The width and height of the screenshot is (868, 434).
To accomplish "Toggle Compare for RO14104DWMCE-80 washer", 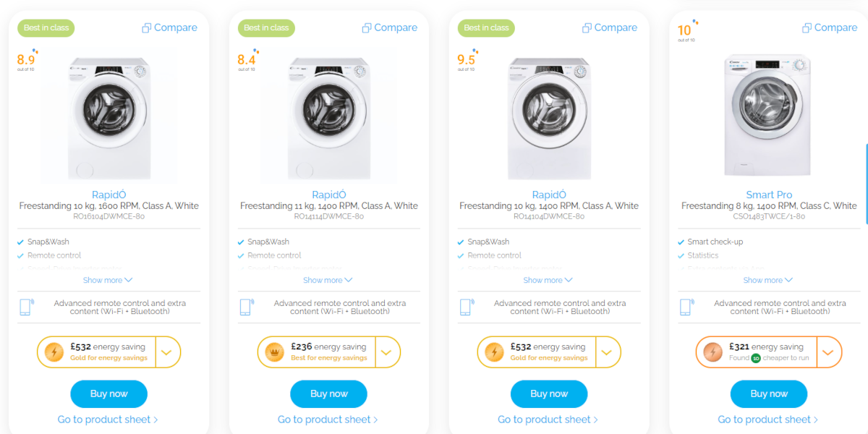I will pyautogui.click(x=609, y=28).
